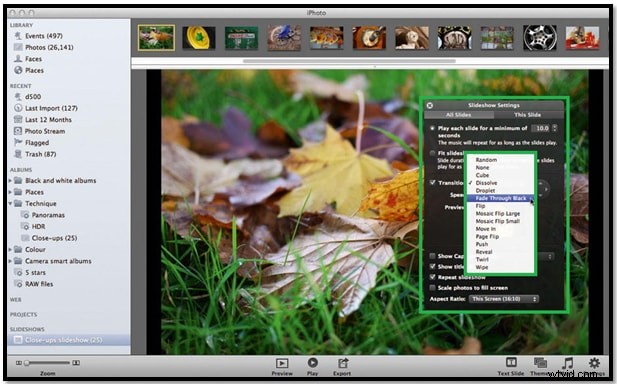Select the autumn leaves thumbnail

click(156, 38)
